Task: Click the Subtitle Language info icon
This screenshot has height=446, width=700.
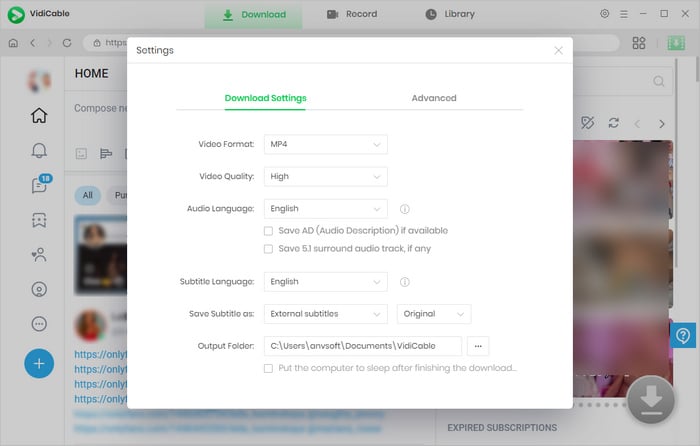Action: coord(404,282)
